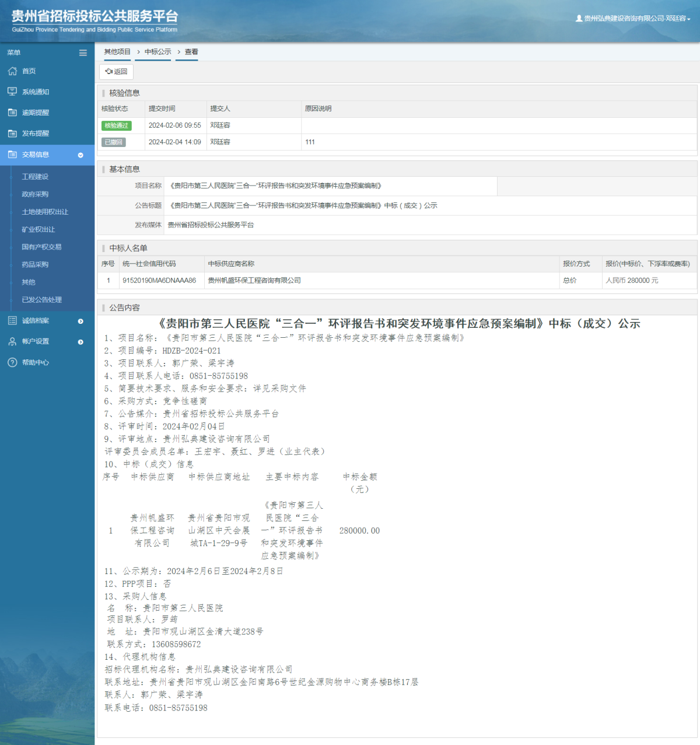
Task: Select 矿业权出让 in sidebar submenu
Action: (x=38, y=229)
